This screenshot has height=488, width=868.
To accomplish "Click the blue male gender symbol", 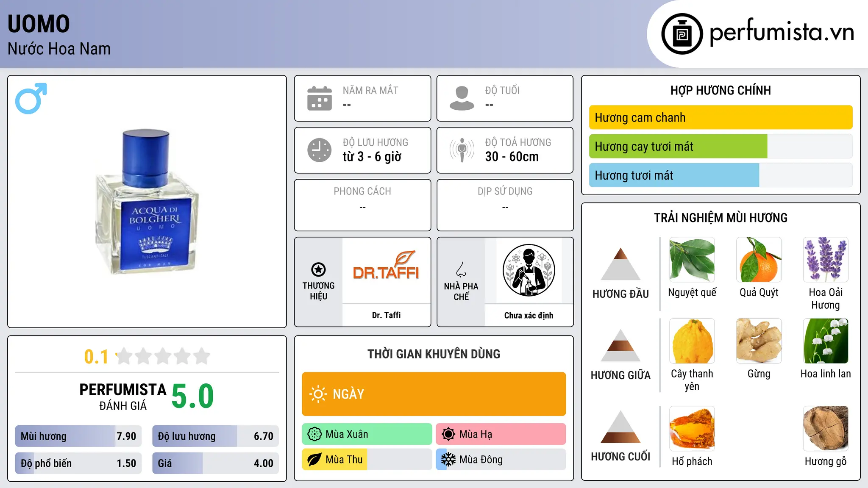I will 31,98.
